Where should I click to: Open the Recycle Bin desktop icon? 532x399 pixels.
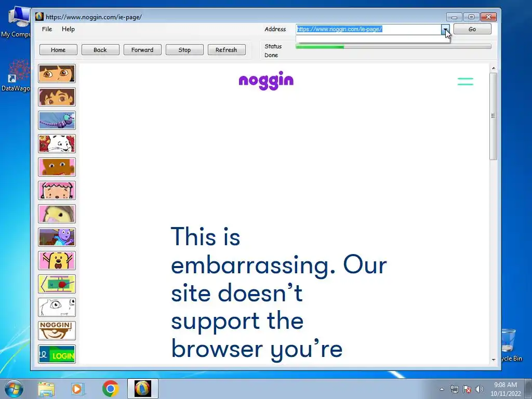pos(510,345)
